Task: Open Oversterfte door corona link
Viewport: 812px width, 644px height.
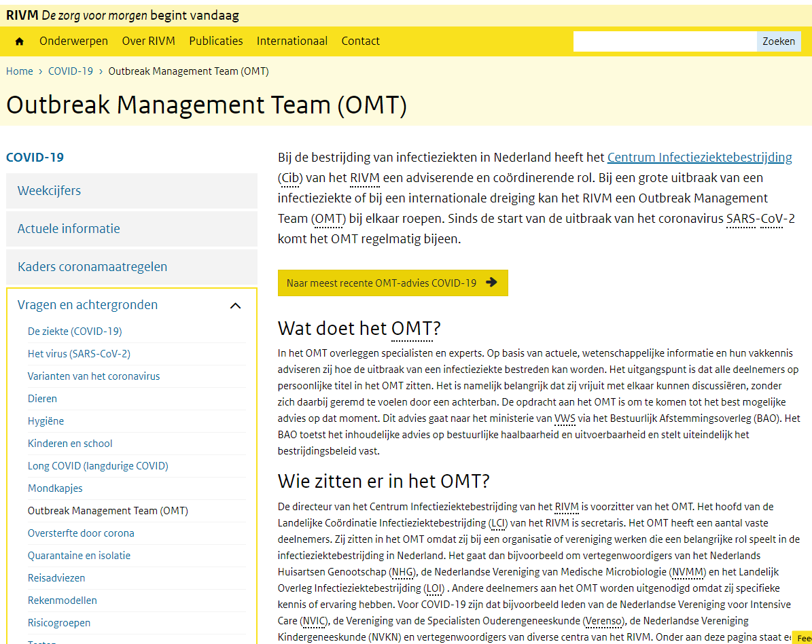Action: click(x=81, y=533)
